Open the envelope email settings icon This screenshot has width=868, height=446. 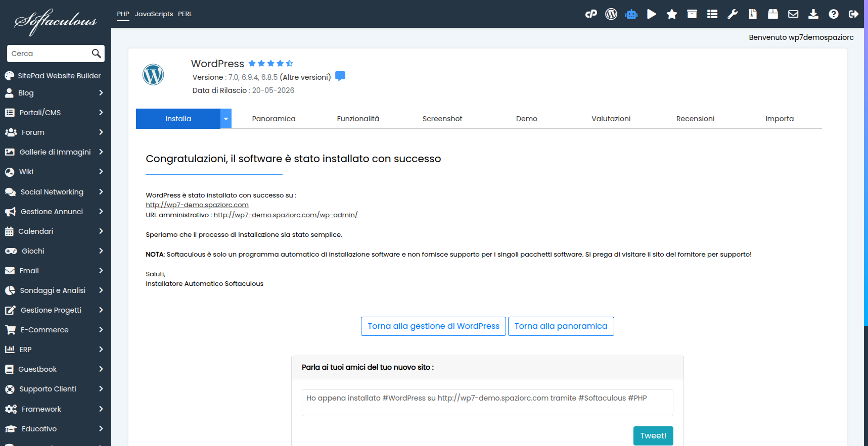click(x=793, y=14)
